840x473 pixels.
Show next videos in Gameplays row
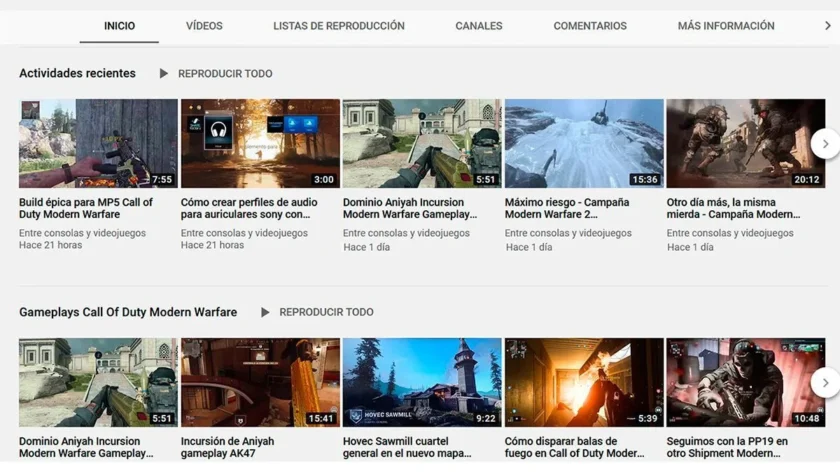[x=825, y=382]
